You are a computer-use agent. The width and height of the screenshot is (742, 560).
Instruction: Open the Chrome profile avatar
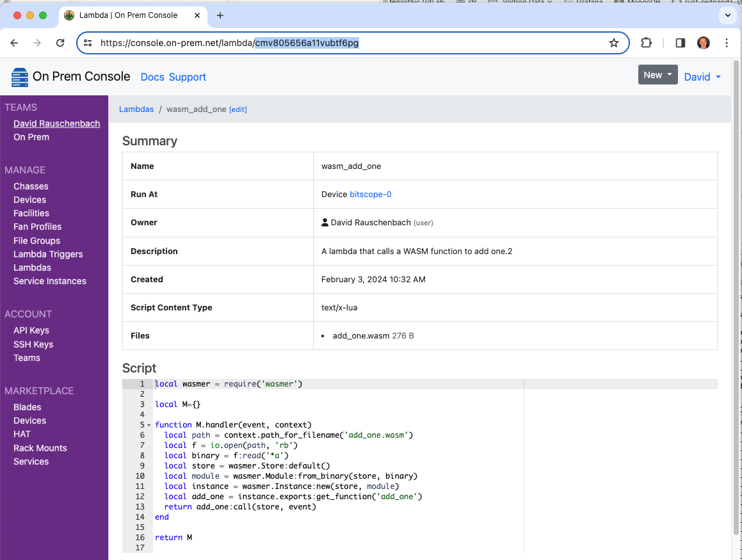(x=703, y=43)
